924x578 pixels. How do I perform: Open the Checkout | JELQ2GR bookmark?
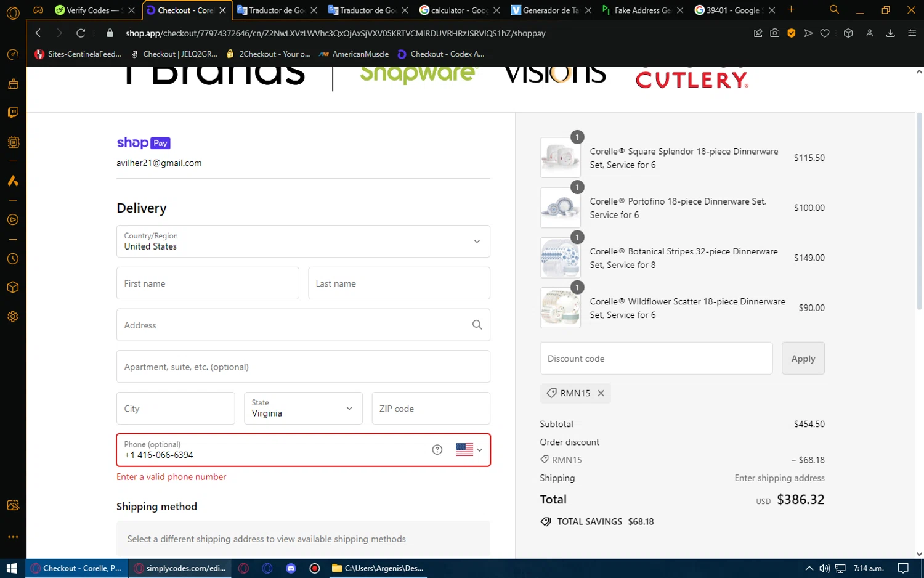(x=174, y=54)
